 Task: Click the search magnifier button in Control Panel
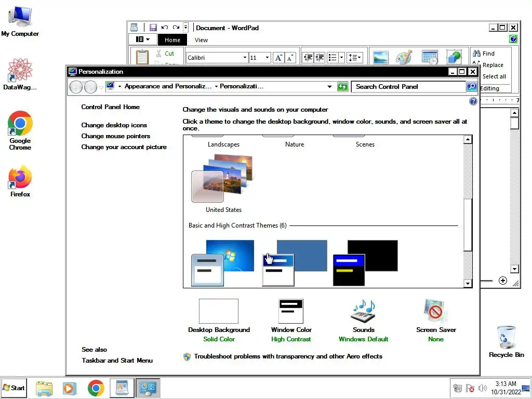tap(472, 87)
